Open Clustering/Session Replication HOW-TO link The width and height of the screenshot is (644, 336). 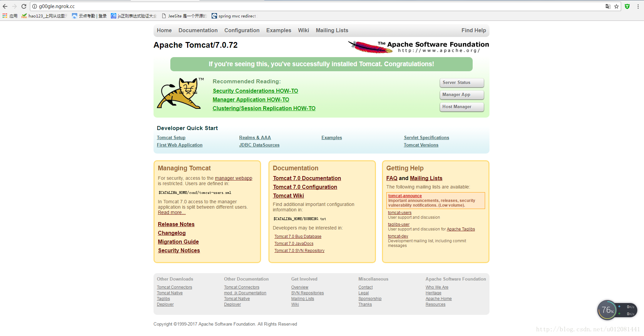[264, 108]
